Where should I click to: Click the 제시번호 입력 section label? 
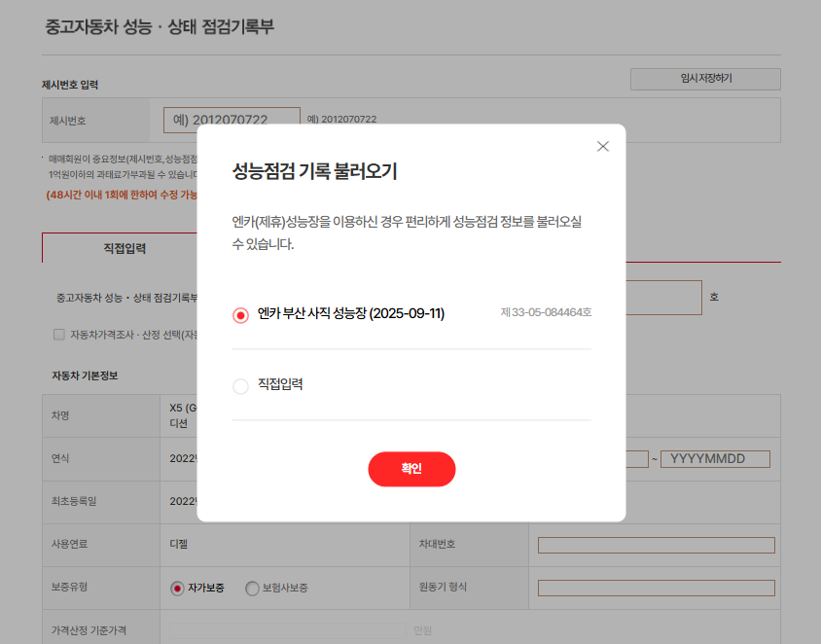70,85
